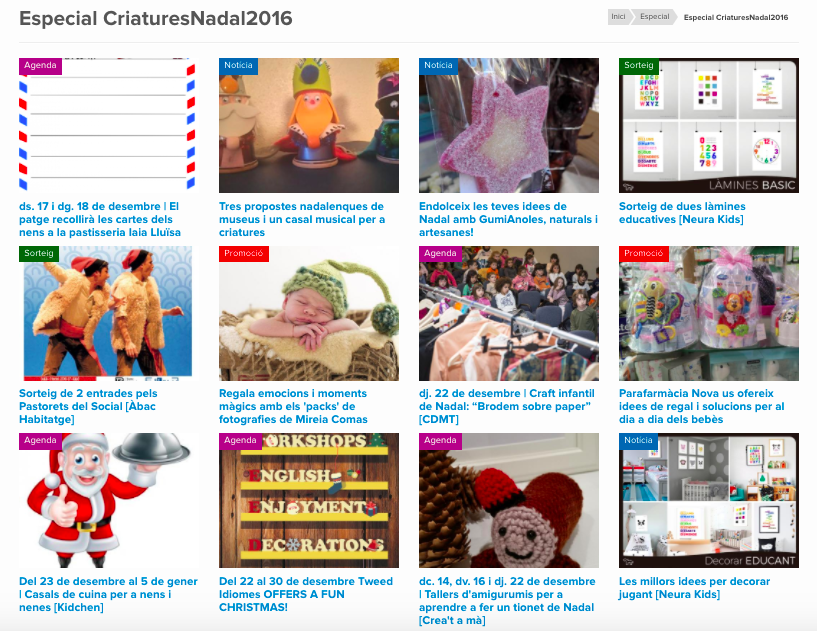817x631 pixels.
Task: Click the airmail letter thumbnail
Action: click(x=107, y=125)
